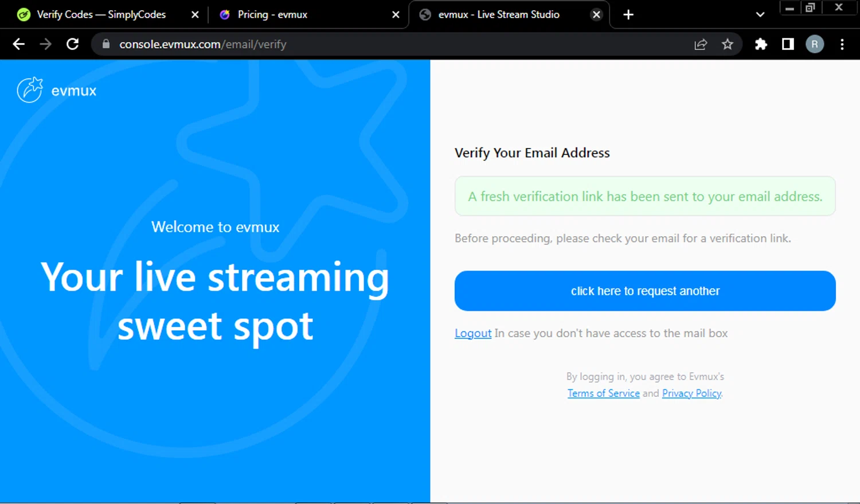This screenshot has width=860, height=504.
Task: Expand the tab search chevron
Action: (x=760, y=15)
